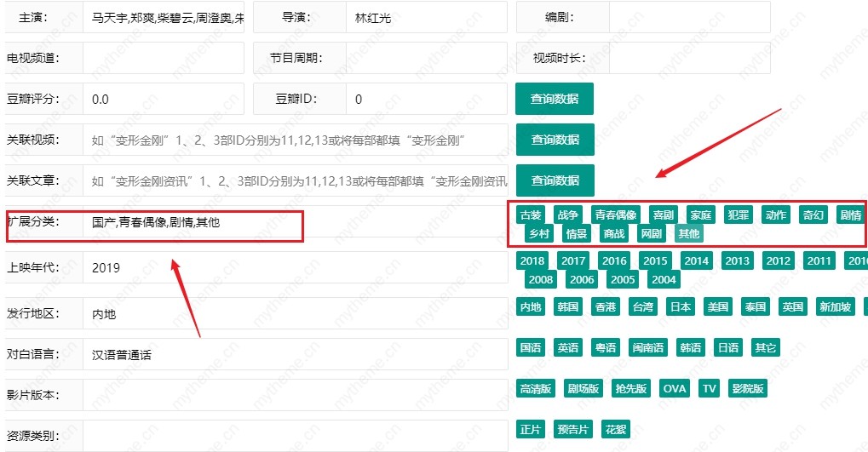Pick the 高清版 film version tag
Image resolution: width=868 pixels, height=452 pixels.
tap(536, 389)
